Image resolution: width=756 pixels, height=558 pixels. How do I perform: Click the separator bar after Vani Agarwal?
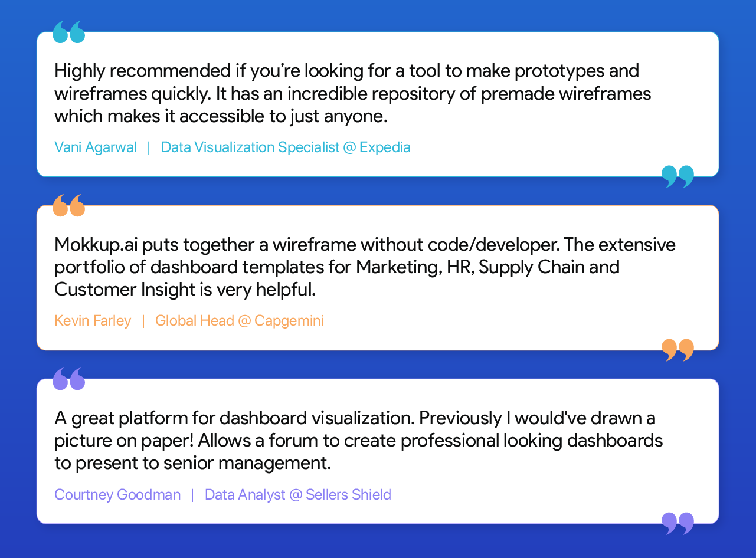(x=149, y=147)
